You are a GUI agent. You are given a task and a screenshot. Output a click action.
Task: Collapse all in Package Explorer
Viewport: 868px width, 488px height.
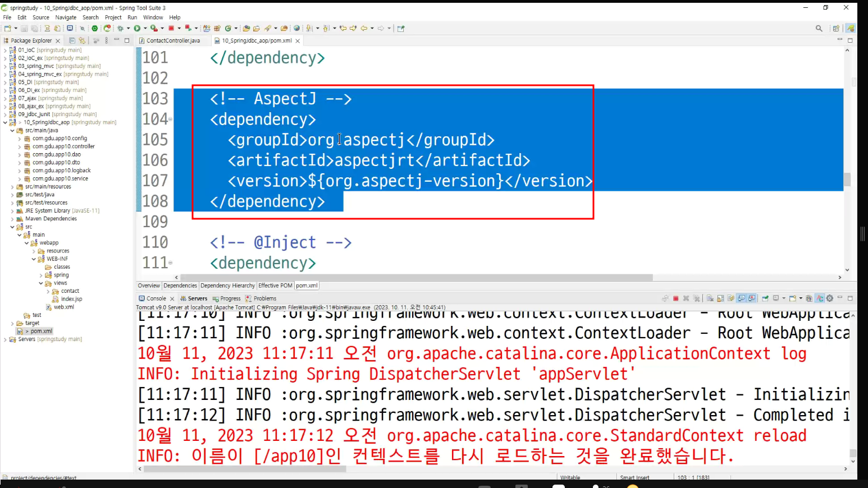[72, 40]
